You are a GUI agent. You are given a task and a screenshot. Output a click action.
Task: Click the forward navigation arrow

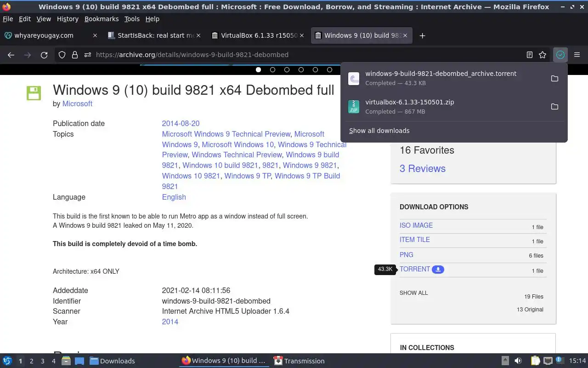tap(28, 55)
